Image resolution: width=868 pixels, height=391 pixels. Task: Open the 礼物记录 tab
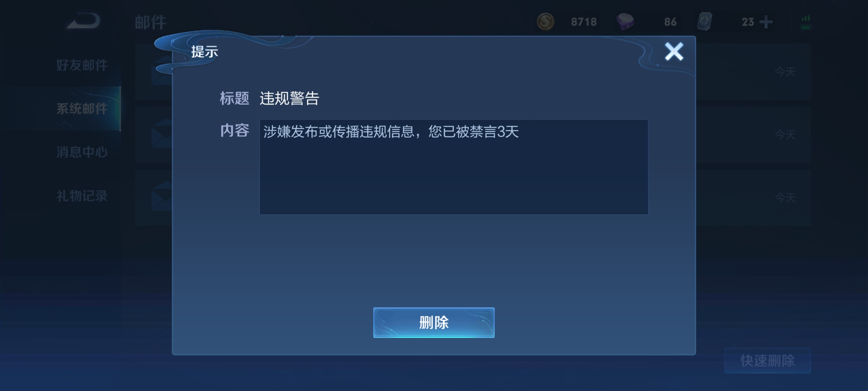coord(82,196)
